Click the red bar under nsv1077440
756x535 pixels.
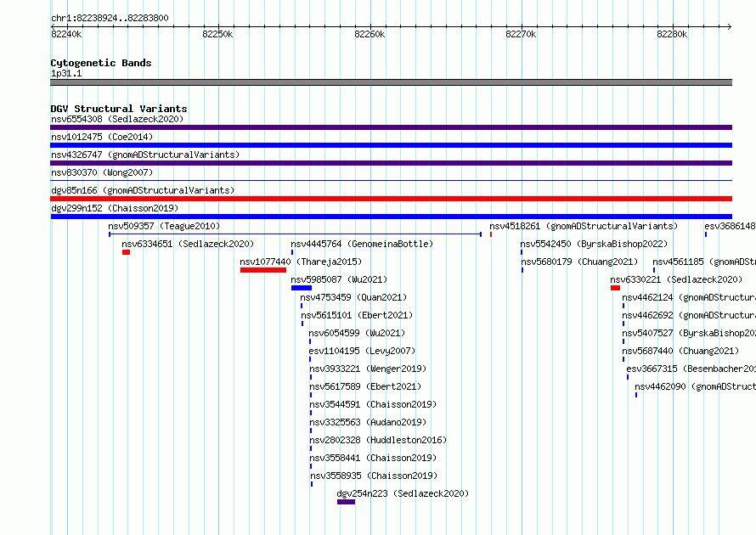coord(263,270)
